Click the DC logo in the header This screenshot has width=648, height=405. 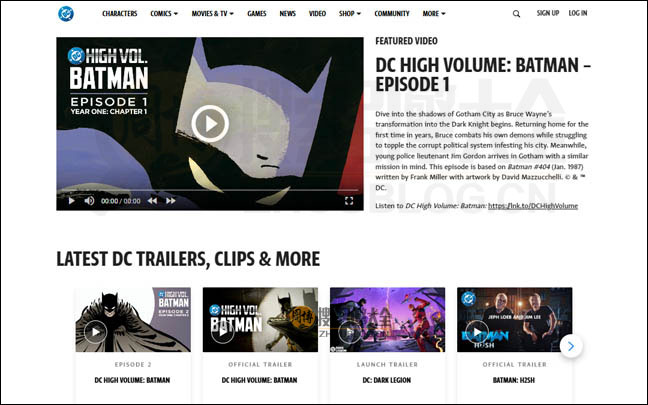point(66,14)
